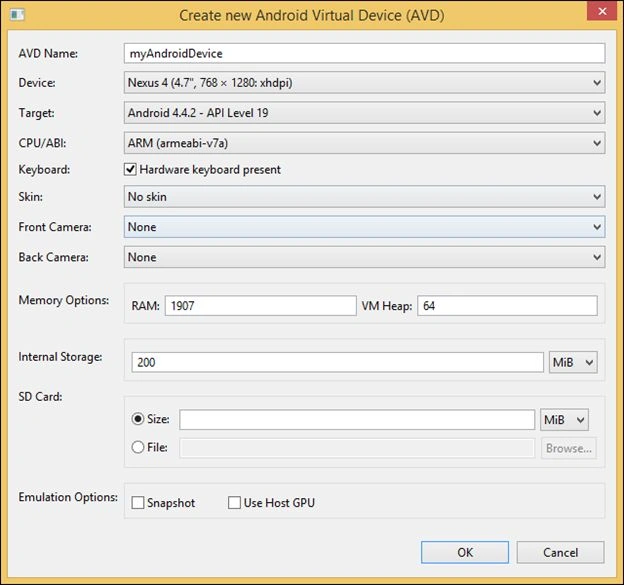624x585 pixels.
Task: Open the Internal Storage MiB unit dropdown
Action: [x=573, y=362]
